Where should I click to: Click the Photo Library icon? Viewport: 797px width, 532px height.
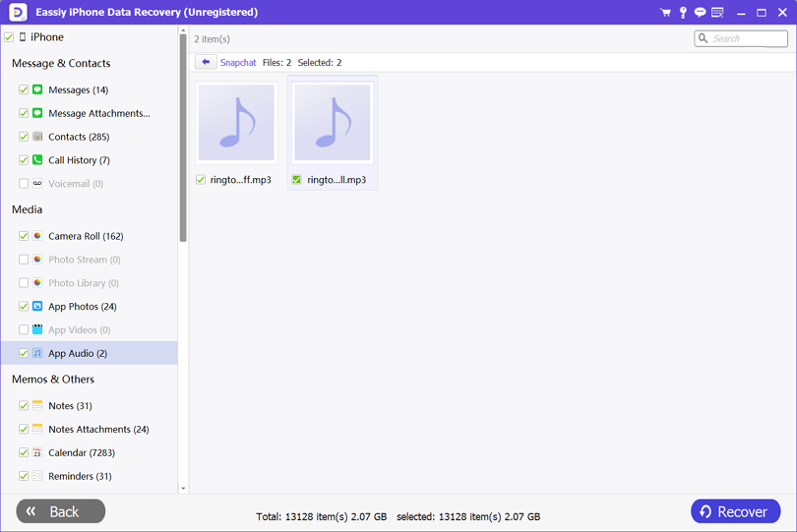(x=37, y=282)
